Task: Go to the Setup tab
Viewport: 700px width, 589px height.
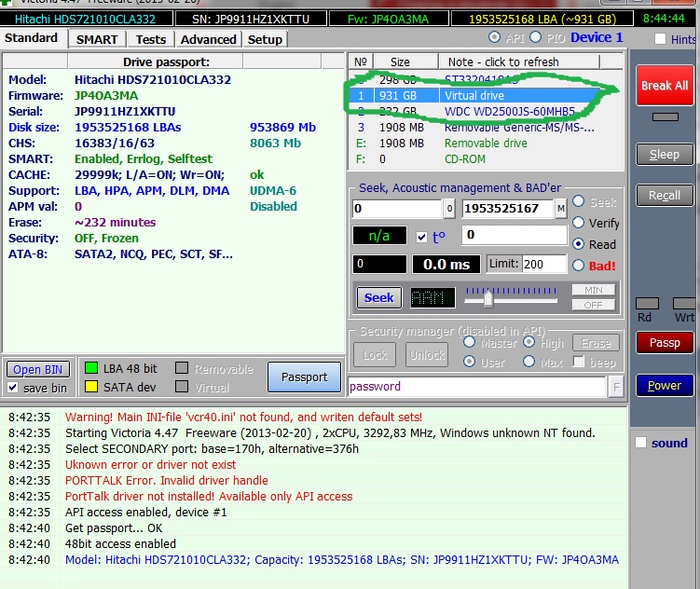Action: 265,40
